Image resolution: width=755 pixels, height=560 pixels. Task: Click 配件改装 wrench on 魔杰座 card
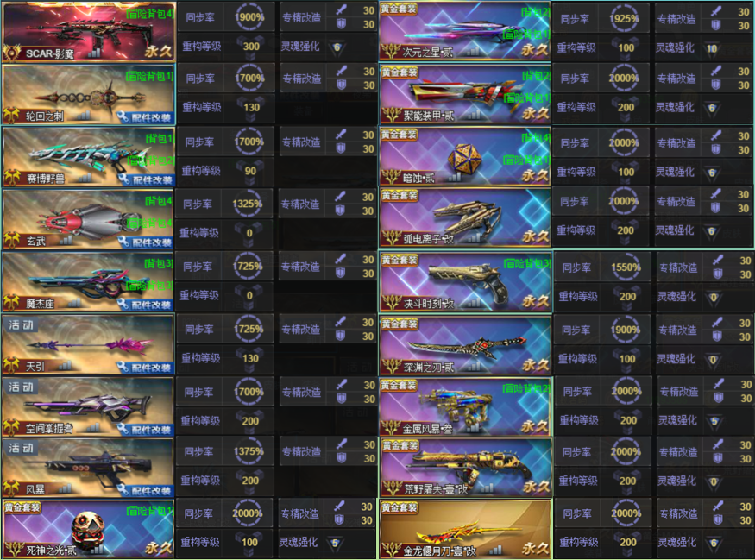click(x=146, y=305)
